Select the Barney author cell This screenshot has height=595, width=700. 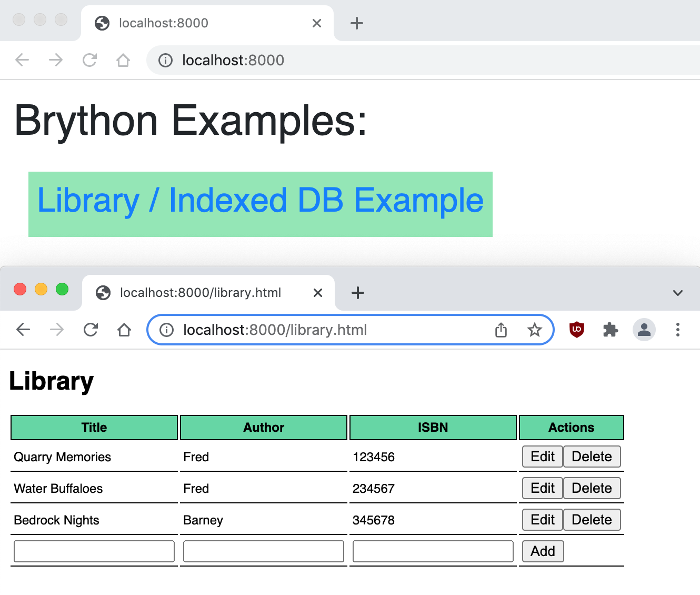[x=264, y=520]
